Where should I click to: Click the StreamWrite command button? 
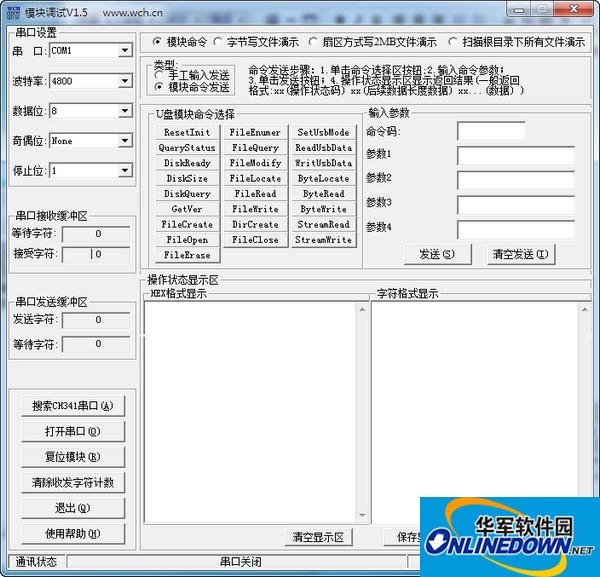click(324, 240)
